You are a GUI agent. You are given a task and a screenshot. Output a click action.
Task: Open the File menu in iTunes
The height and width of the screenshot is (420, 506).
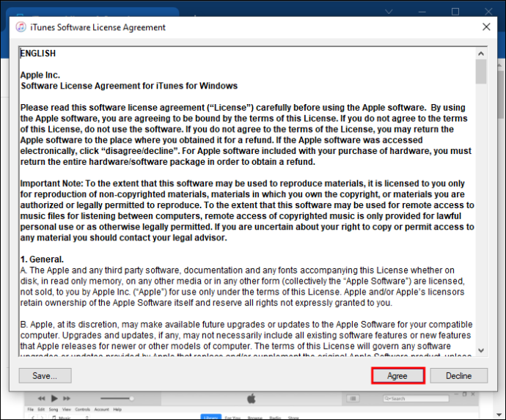pos(30,409)
